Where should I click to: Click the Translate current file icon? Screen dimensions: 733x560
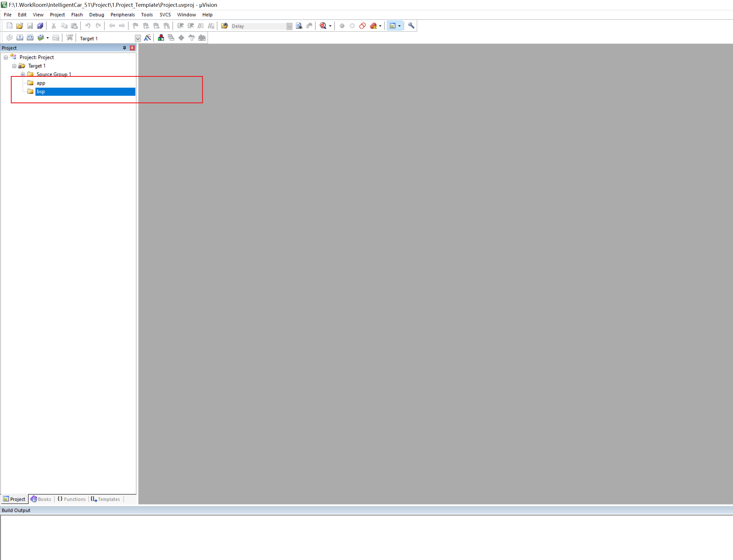coord(9,38)
